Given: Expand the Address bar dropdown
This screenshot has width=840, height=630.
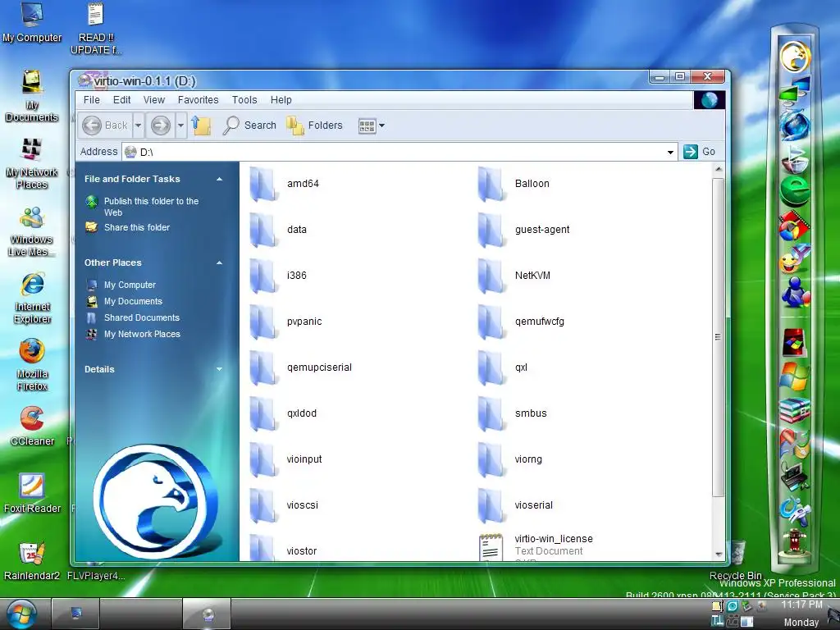Looking at the screenshot, I should pyautogui.click(x=670, y=152).
